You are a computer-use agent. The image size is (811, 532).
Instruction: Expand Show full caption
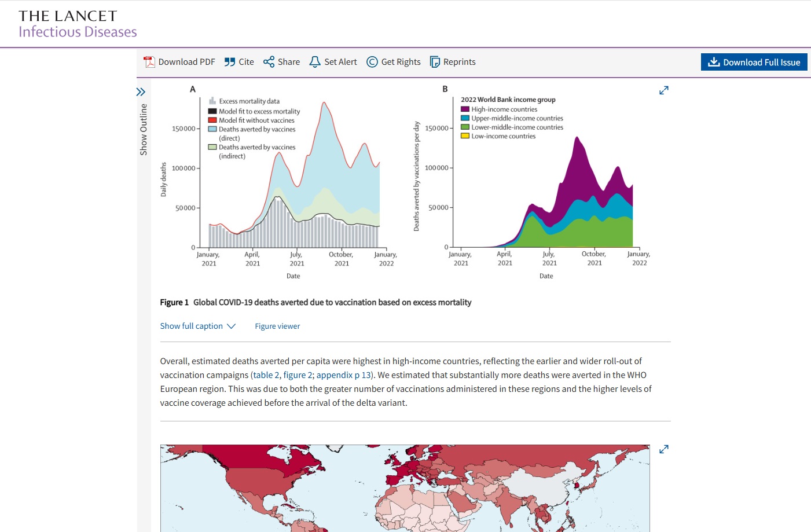[192, 326]
